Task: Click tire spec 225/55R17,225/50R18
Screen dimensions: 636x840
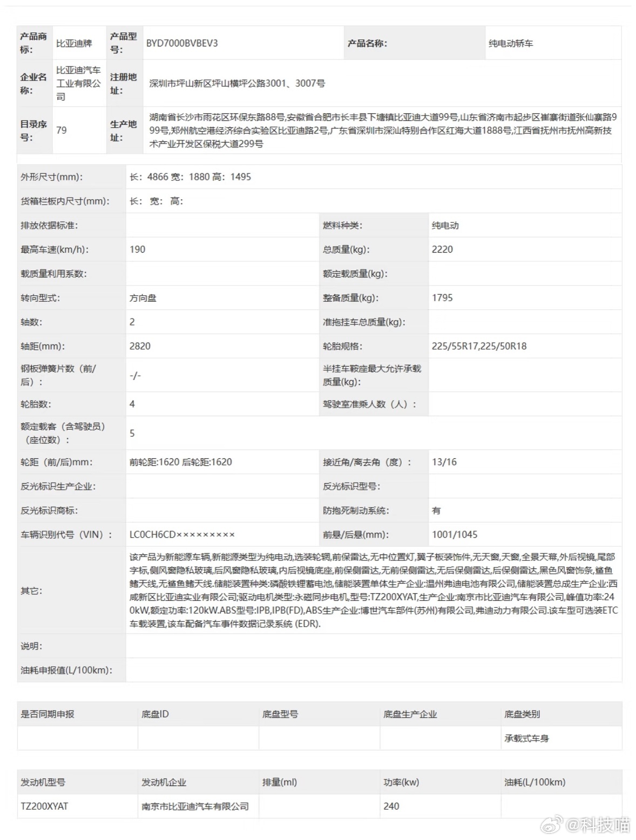Action: [479, 346]
